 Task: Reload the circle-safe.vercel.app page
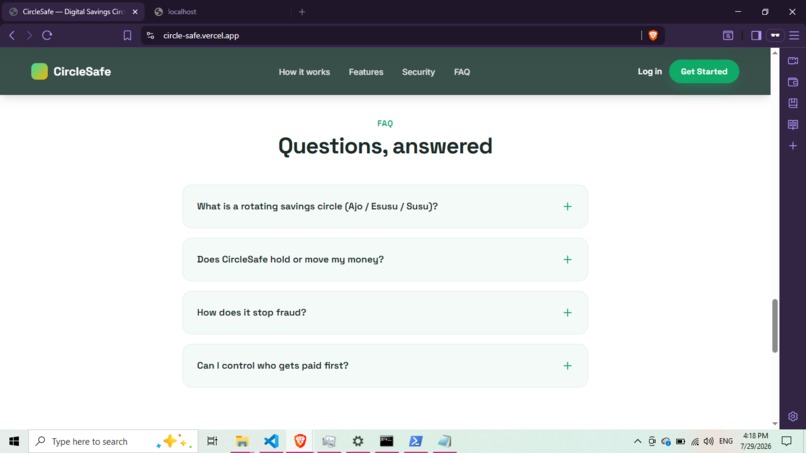tap(47, 35)
